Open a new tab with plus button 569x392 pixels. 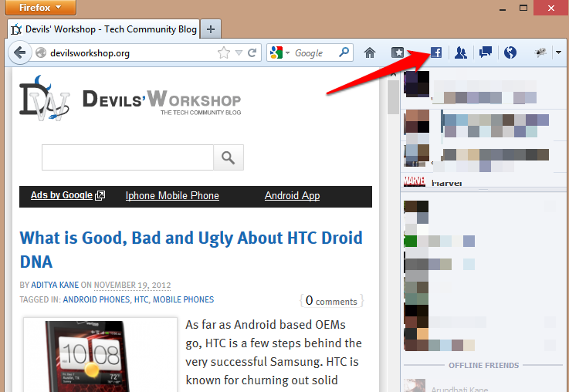(x=211, y=29)
